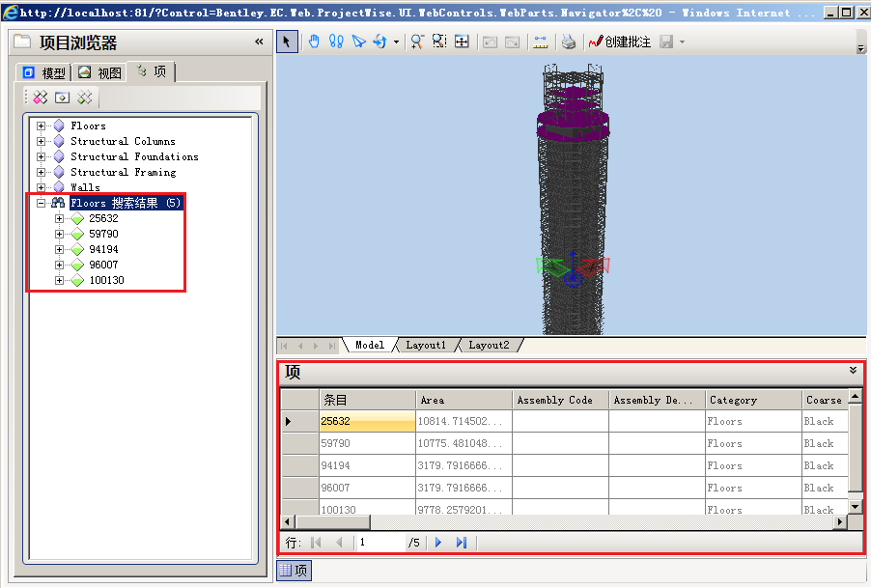Click the printer icon
Image resolution: width=871 pixels, height=588 pixels.
click(x=569, y=42)
